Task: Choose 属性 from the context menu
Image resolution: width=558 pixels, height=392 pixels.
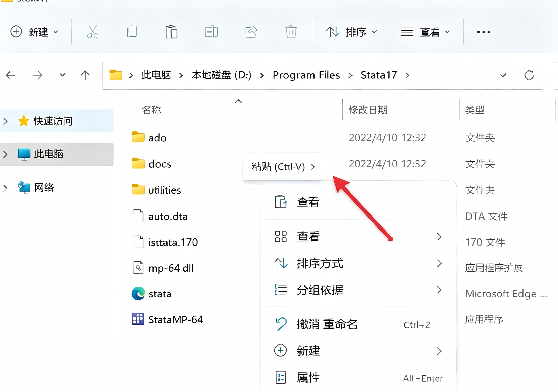Action: pos(359,378)
